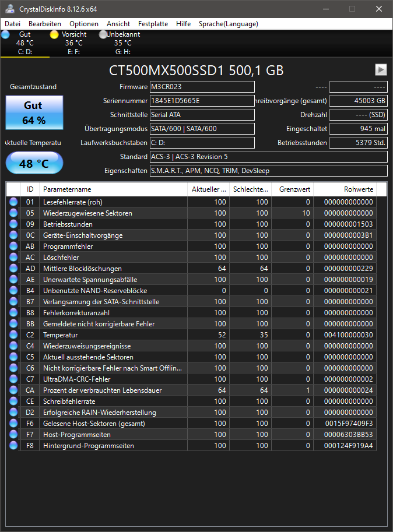Click status orb for Host-Programmseiten

coord(13,434)
